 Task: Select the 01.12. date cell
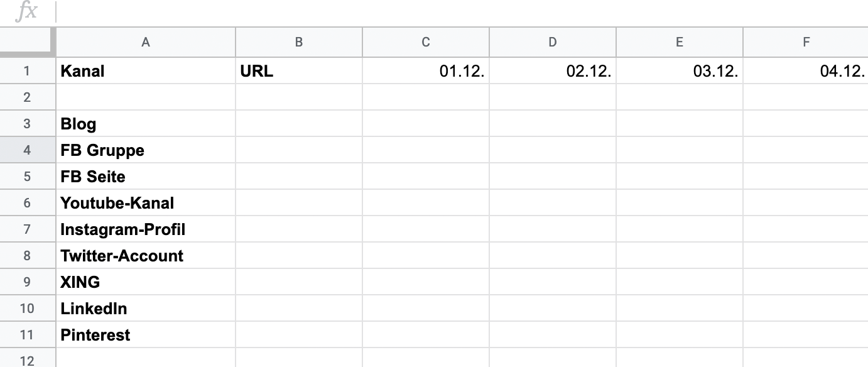click(426, 71)
